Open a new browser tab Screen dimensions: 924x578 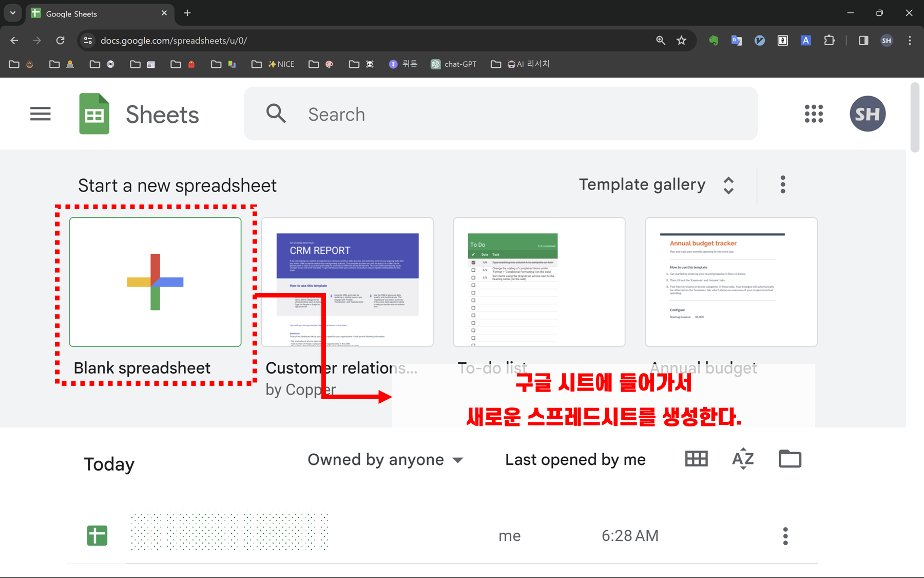click(x=187, y=13)
